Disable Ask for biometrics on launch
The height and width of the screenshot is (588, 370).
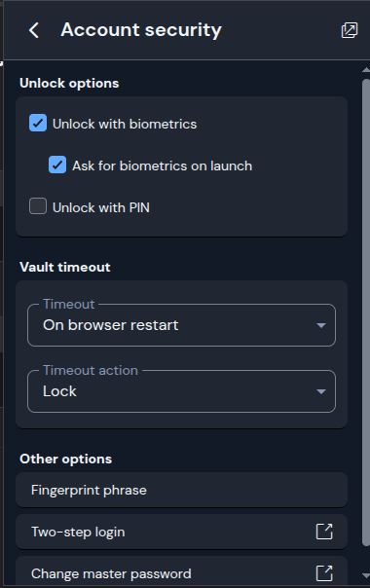pyautogui.click(x=57, y=165)
